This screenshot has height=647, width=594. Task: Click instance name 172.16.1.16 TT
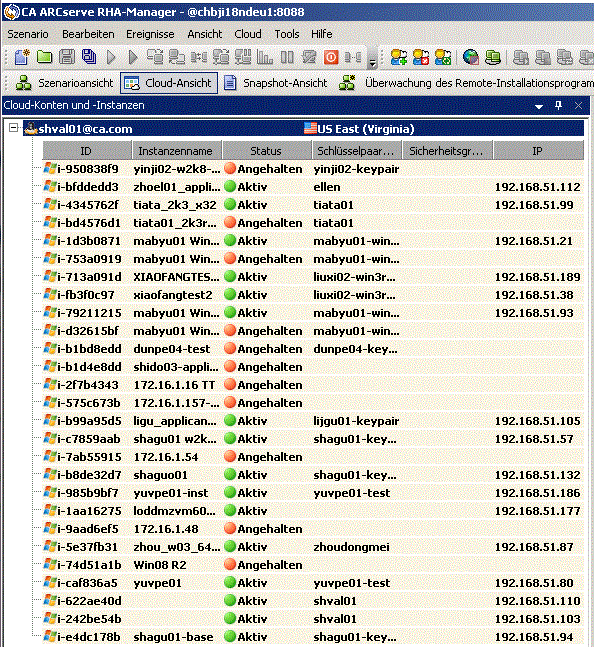click(174, 385)
